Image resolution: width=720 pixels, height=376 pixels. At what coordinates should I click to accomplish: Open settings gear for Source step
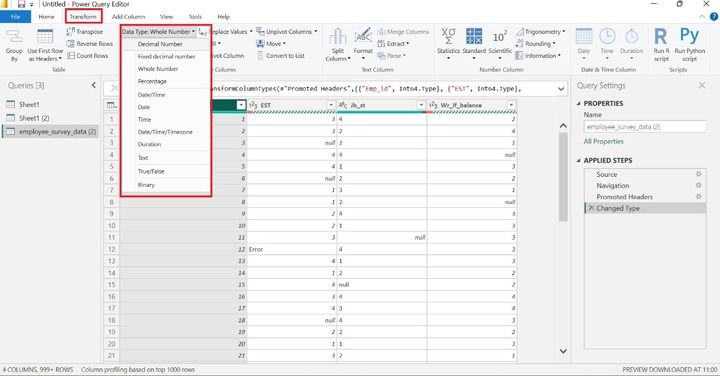(x=698, y=174)
